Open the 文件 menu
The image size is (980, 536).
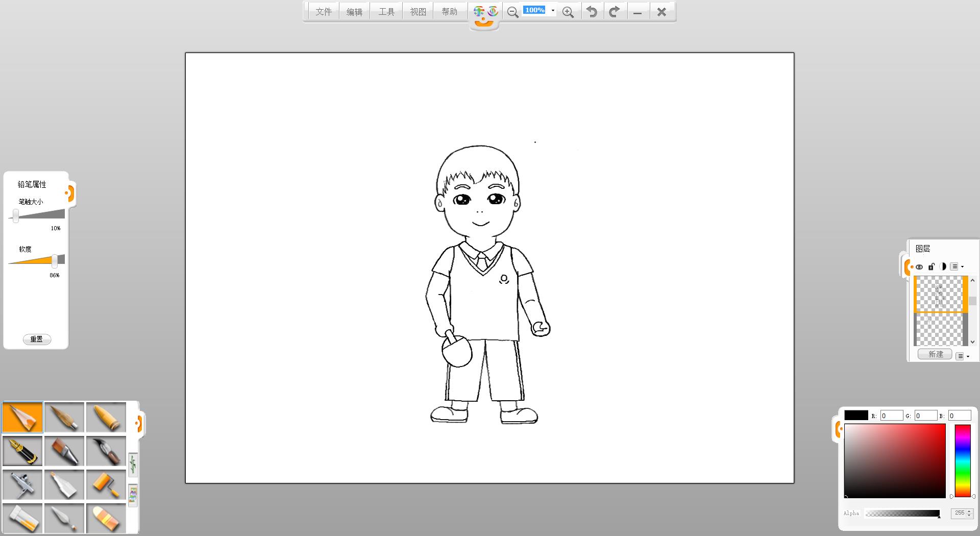324,12
